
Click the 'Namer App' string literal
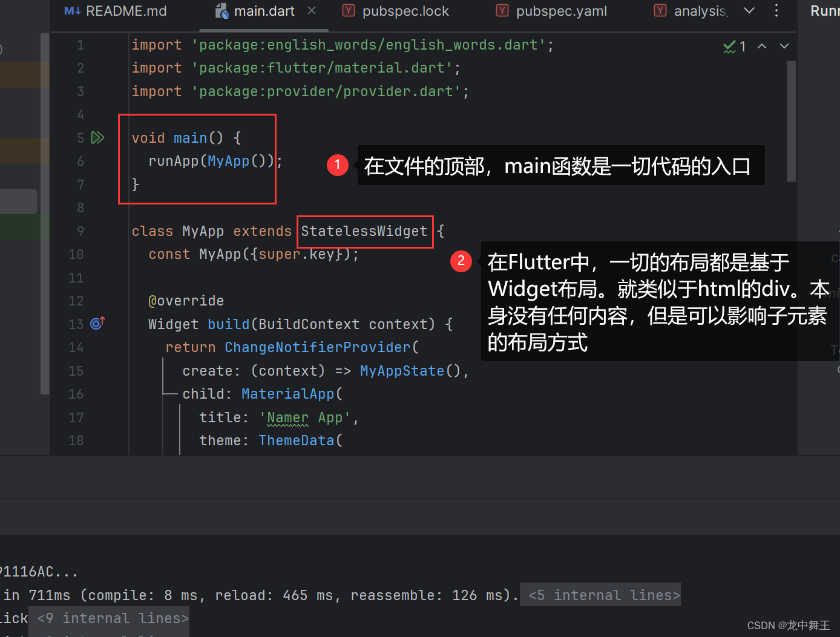pyautogui.click(x=305, y=417)
